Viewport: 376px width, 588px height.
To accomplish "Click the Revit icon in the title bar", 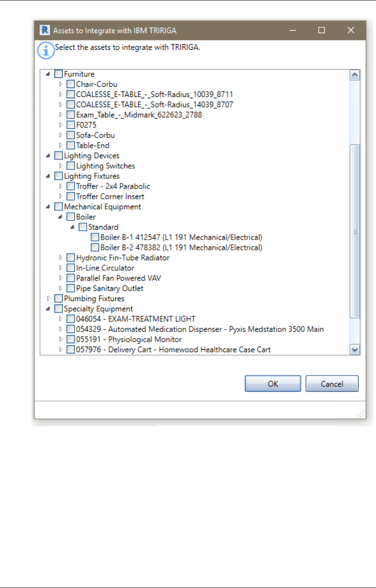I will (x=44, y=30).
